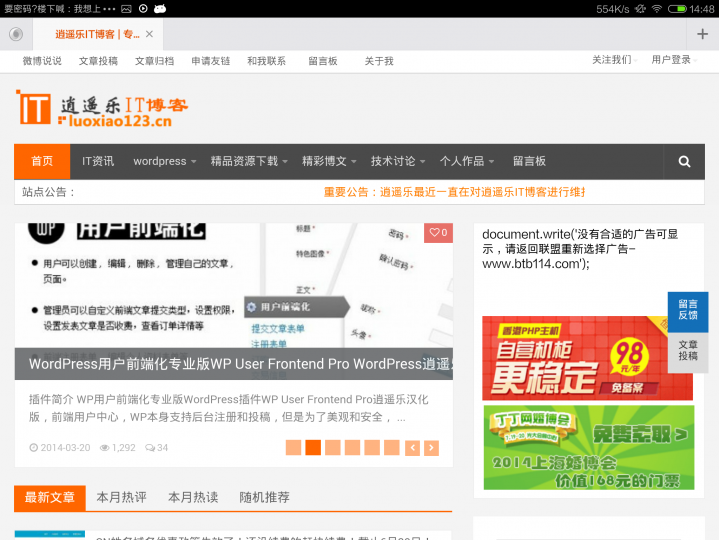The height and width of the screenshot is (540, 719).
Task: Go to the previous slide with the left arrow
Action: [412, 448]
